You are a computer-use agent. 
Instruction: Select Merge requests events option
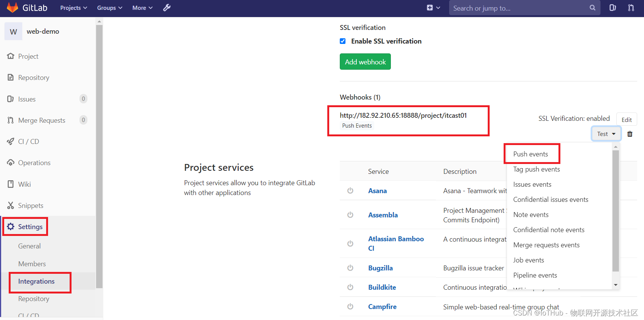pyautogui.click(x=546, y=245)
